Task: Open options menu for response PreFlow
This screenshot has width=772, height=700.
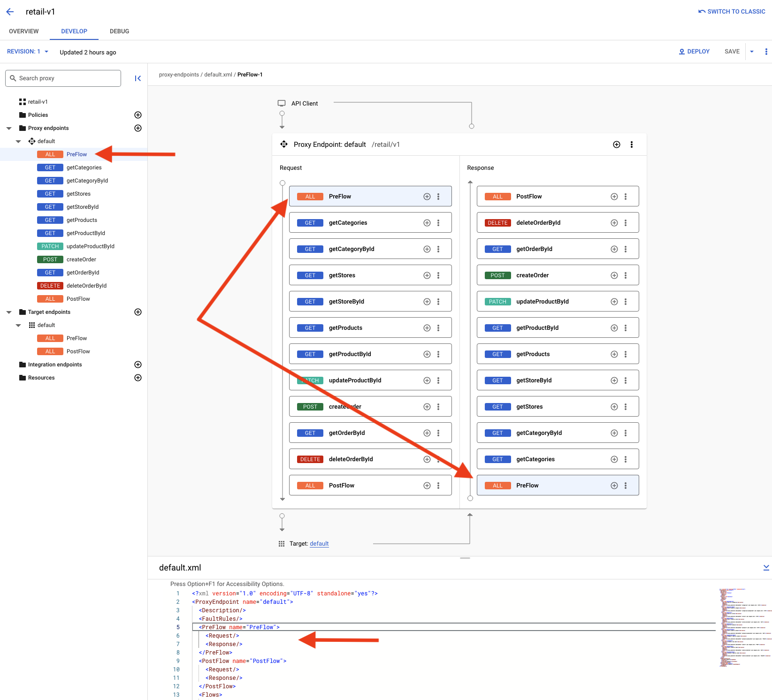Action: click(626, 486)
